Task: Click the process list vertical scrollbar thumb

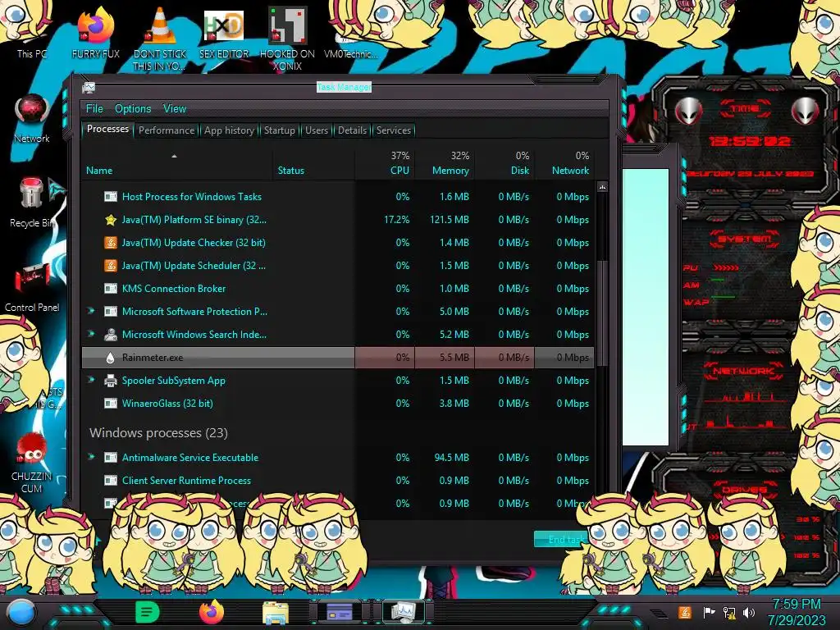Action: coord(602,313)
